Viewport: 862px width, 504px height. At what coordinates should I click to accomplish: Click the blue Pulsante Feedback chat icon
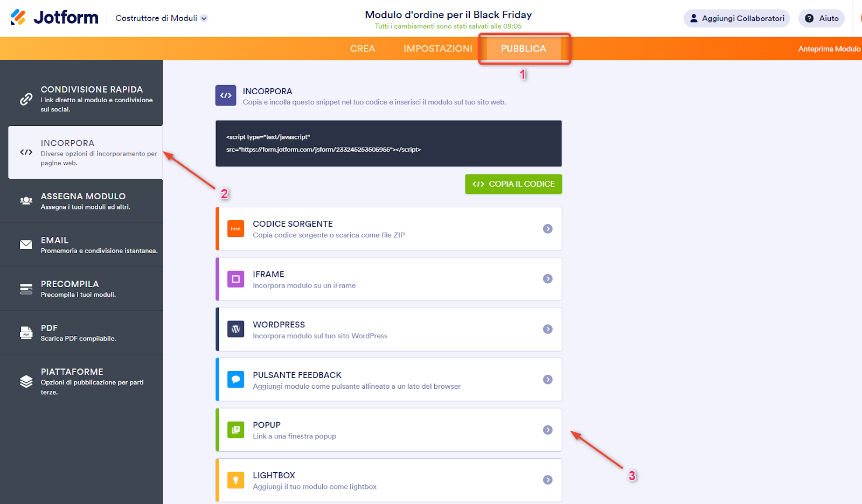tap(235, 380)
